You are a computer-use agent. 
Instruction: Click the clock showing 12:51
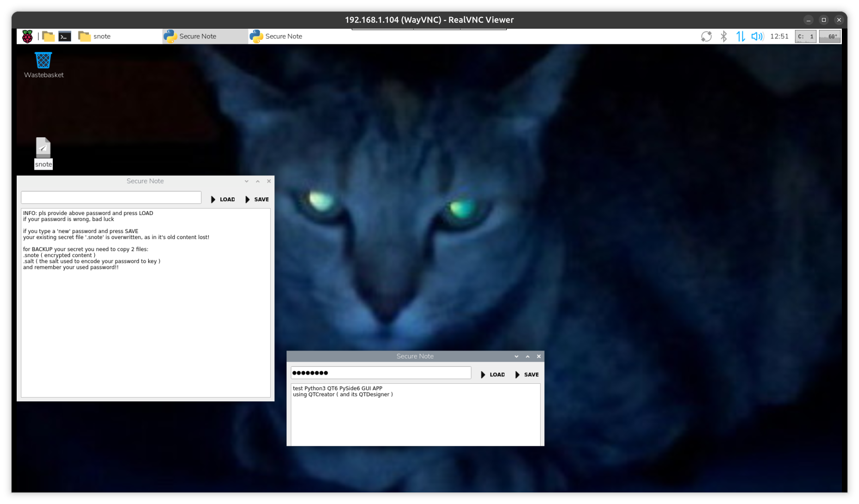tap(779, 37)
